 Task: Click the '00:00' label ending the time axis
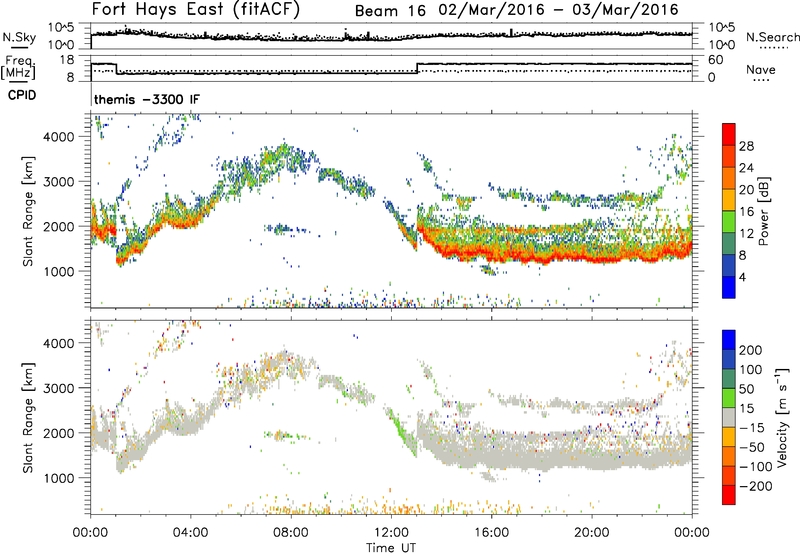(692, 533)
